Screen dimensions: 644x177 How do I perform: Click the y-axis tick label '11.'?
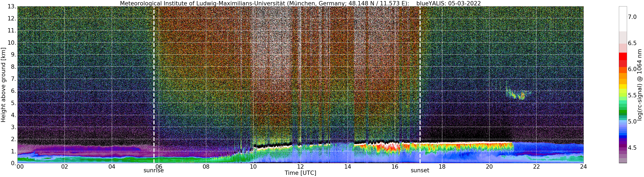click(12, 31)
